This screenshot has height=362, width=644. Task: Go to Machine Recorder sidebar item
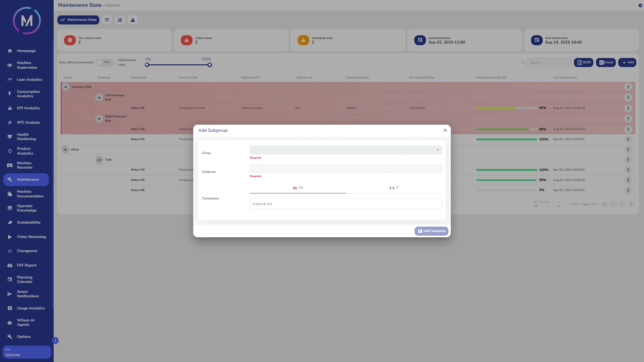25,165
